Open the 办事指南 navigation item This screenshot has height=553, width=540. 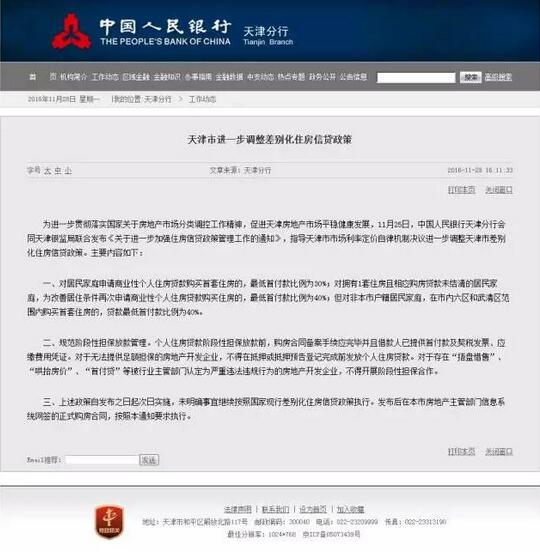tap(198, 77)
